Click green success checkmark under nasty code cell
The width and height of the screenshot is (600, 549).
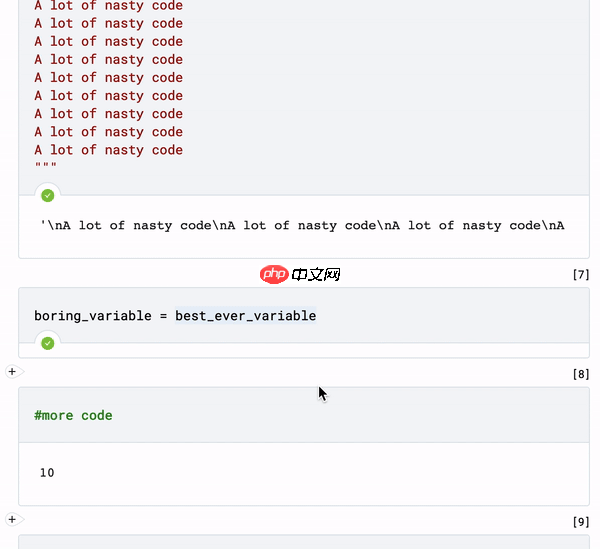[x=47, y=195]
